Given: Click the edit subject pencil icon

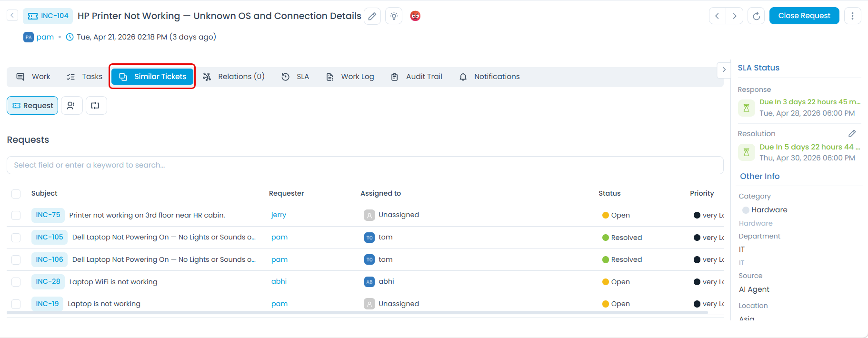Looking at the screenshot, I should [x=372, y=16].
